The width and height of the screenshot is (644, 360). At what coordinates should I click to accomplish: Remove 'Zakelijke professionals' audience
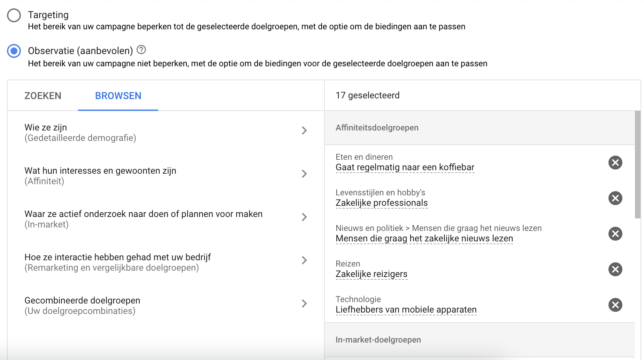tap(615, 198)
